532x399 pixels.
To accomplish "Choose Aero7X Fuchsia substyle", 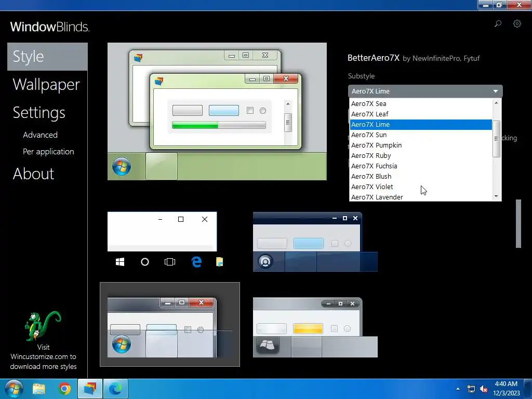I will click(x=421, y=166).
